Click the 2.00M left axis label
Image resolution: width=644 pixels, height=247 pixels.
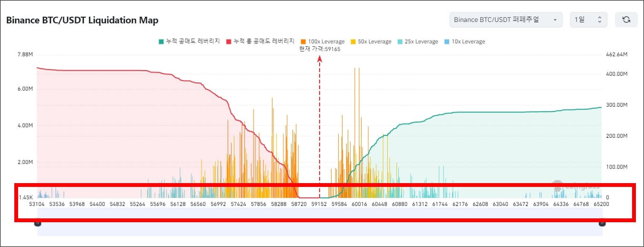[25, 162]
